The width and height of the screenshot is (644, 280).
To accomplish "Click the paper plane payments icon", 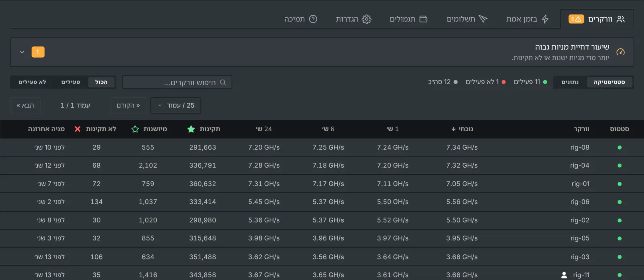I will [x=483, y=19].
